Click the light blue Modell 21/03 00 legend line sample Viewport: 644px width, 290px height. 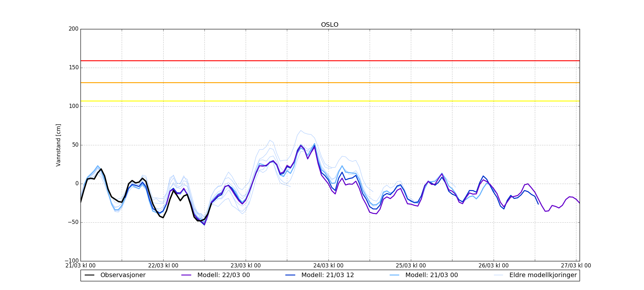(394, 275)
